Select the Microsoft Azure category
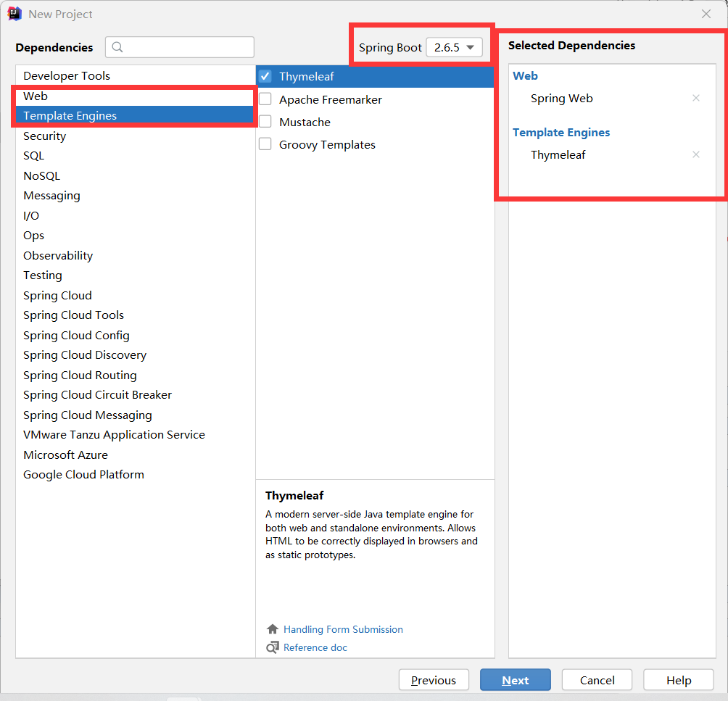The width and height of the screenshot is (728, 701). pos(135,455)
